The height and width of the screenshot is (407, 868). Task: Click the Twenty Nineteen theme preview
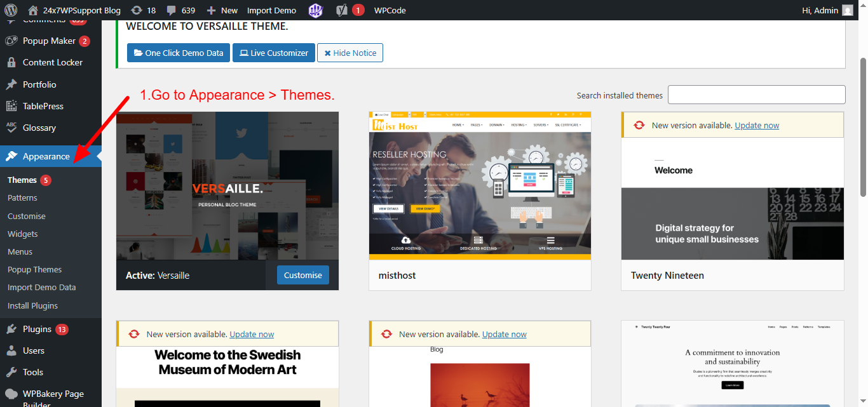point(733,199)
